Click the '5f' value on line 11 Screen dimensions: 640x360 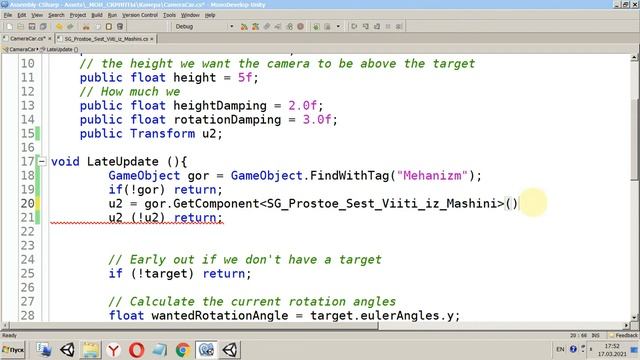[x=245, y=78]
